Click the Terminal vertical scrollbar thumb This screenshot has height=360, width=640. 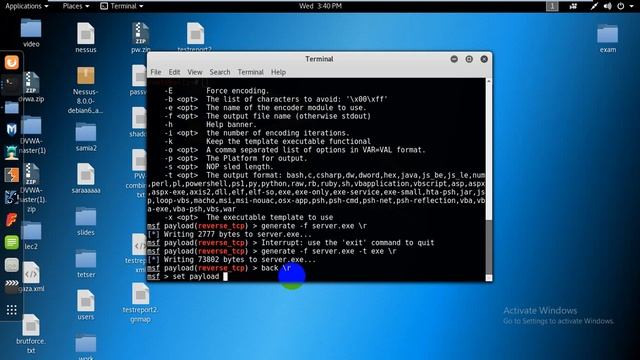point(489,246)
